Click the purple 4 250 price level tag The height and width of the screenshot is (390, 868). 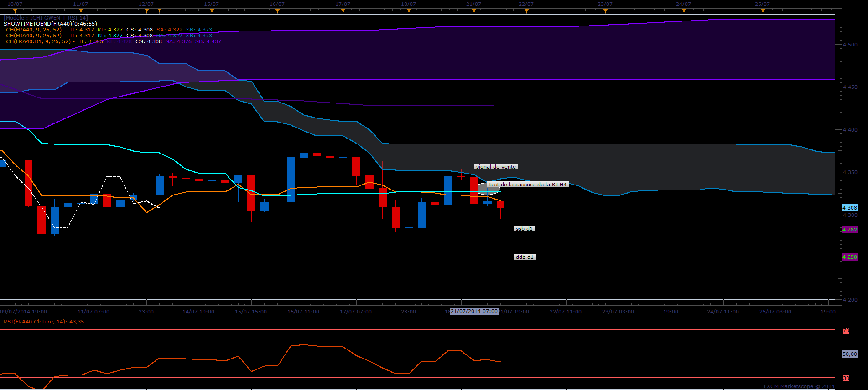[x=850, y=257]
